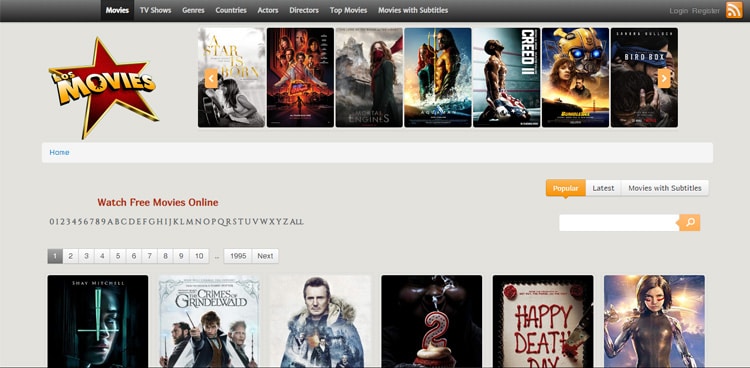The image size is (750, 368).
Task: Open the Shay Mitchell movie poster
Action: click(x=98, y=321)
